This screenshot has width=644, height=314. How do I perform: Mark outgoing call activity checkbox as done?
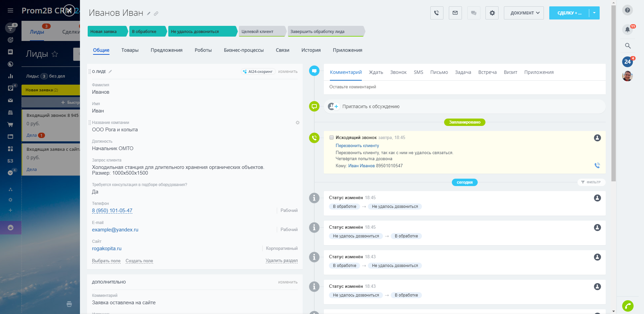(x=332, y=138)
